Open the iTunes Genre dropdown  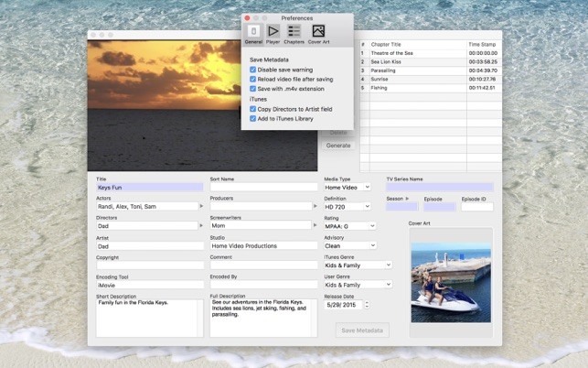[358, 265]
